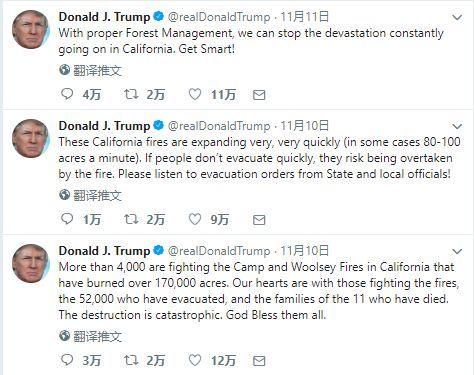Reply to the Camp and Woolsey Fires tweet
Screen dimensions: 474x375
pos(67,360)
